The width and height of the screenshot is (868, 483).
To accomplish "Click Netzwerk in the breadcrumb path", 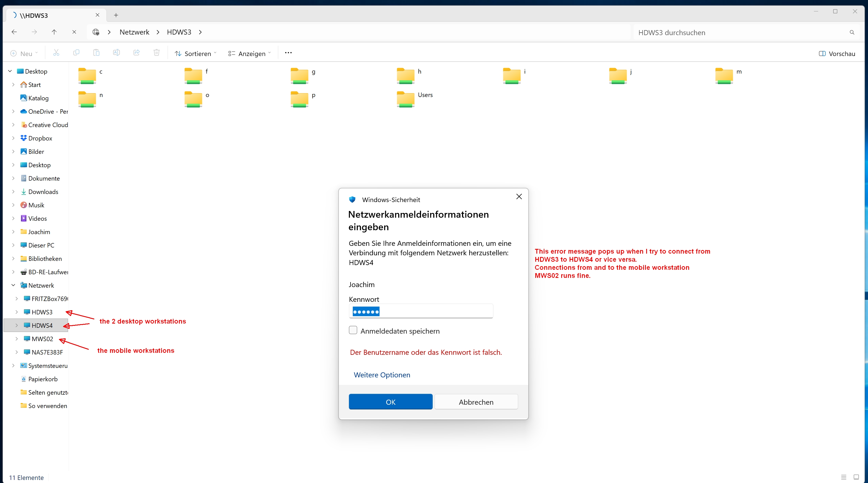I will (134, 32).
